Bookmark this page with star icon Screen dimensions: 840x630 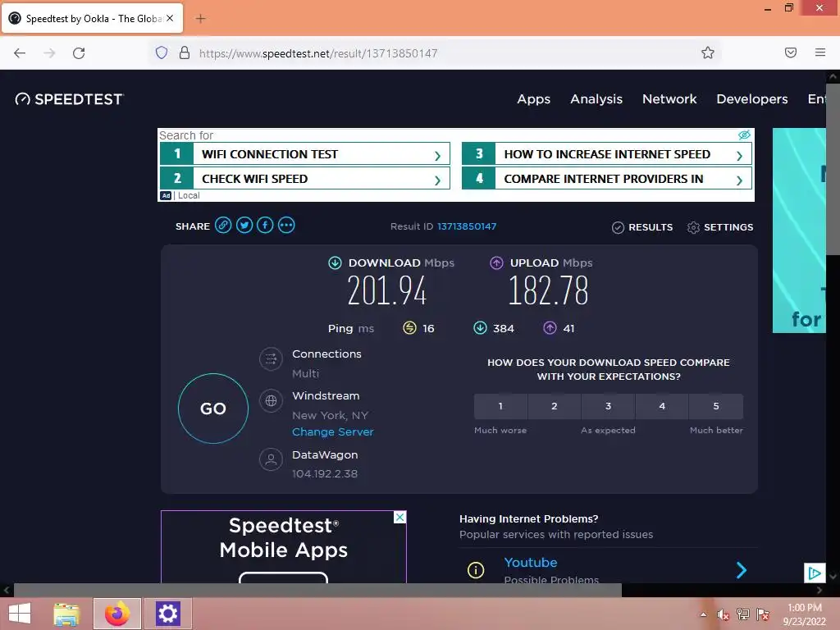pyautogui.click(x=708, y=52)
